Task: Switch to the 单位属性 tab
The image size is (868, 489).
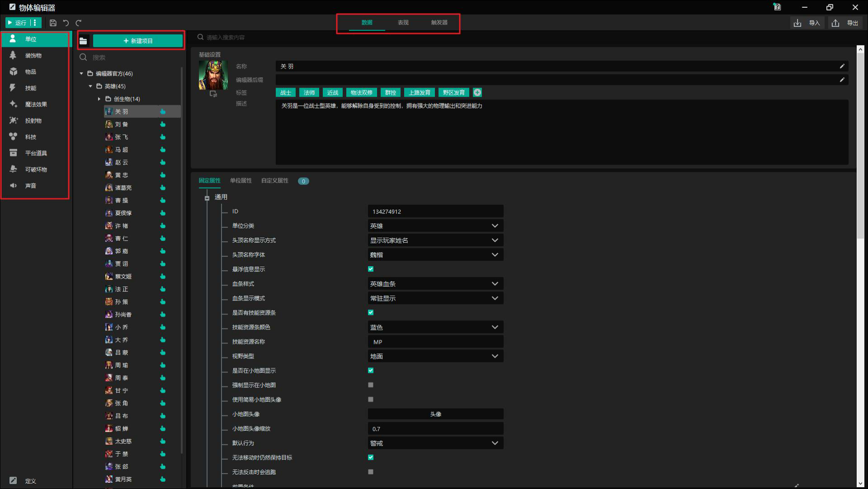Action: [241, 181]
